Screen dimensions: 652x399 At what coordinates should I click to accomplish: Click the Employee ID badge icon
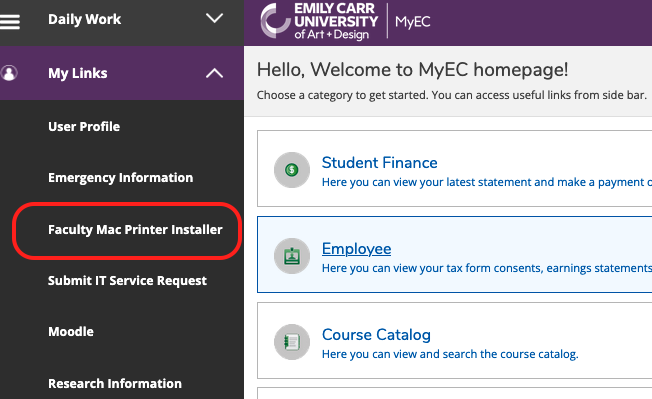(292, 256)
